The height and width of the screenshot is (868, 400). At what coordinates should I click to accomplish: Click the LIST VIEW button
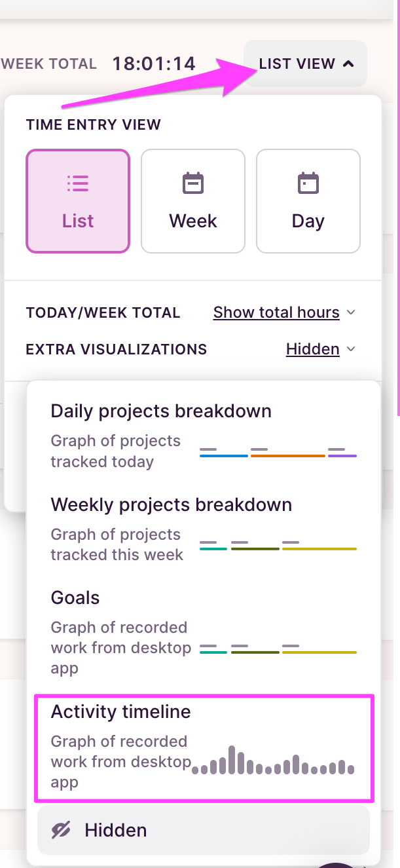pos(305,64)
